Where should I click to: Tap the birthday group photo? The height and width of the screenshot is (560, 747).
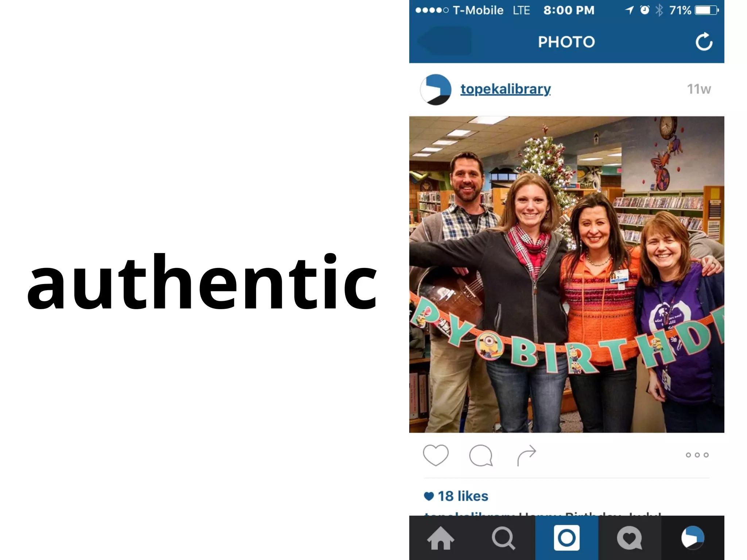566,275
